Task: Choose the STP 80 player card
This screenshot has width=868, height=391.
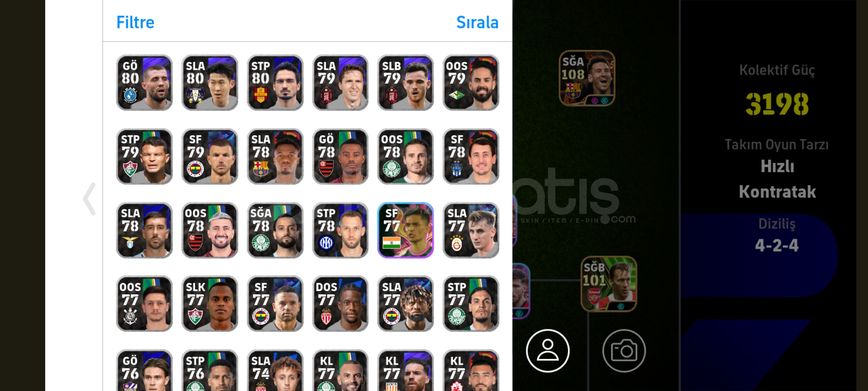Action: click(275, 83)
